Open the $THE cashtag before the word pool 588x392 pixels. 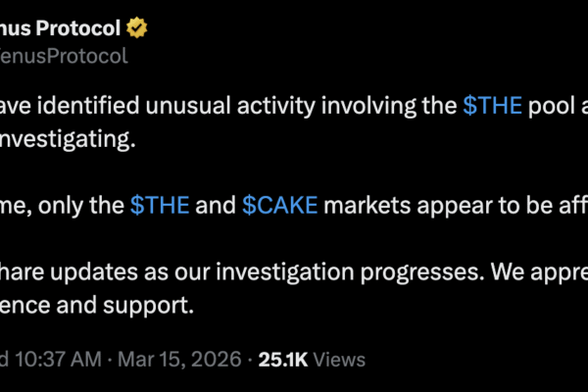pyautogui.click(x=492, y=106)
